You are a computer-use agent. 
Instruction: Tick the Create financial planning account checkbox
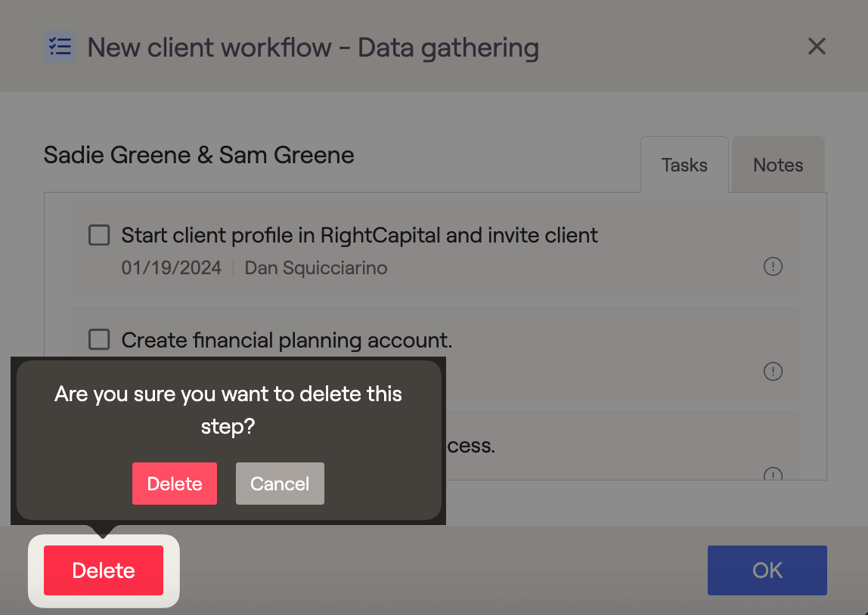[x=99, y=340]
